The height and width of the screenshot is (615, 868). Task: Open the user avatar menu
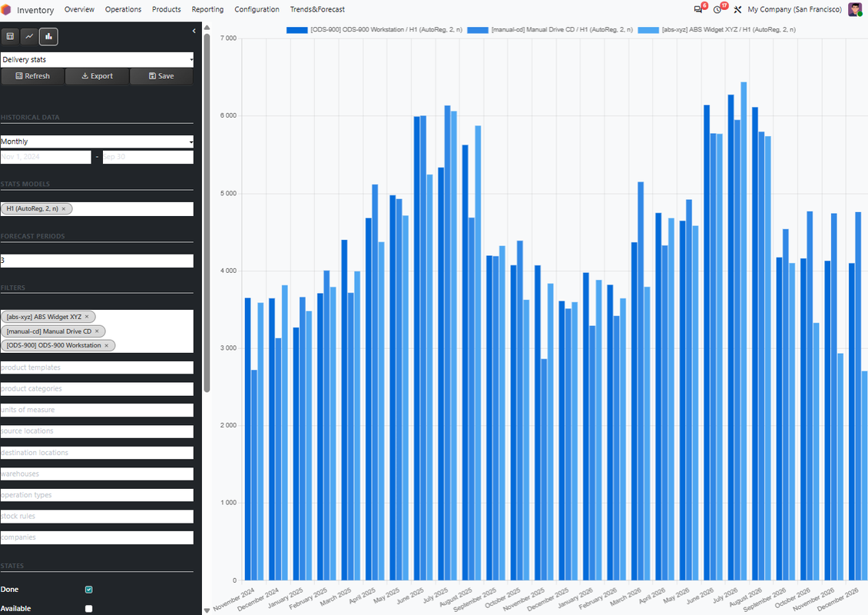[x=855, y=9]
